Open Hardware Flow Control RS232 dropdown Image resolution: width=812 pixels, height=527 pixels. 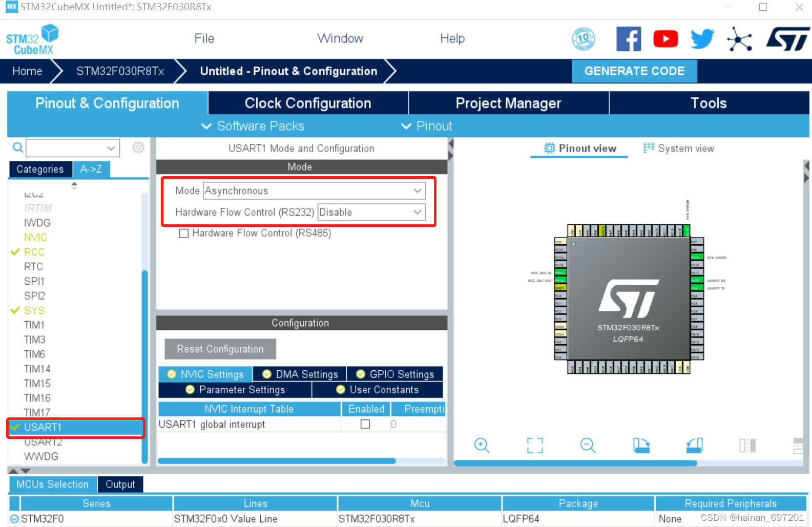[x=372, y=212]
